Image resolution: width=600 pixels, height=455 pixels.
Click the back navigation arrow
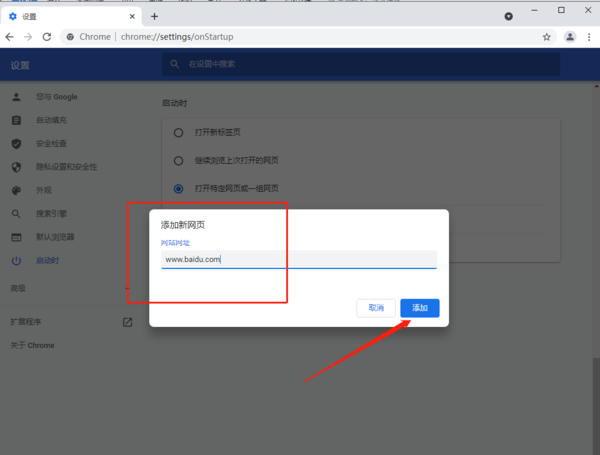click(10, 37)
